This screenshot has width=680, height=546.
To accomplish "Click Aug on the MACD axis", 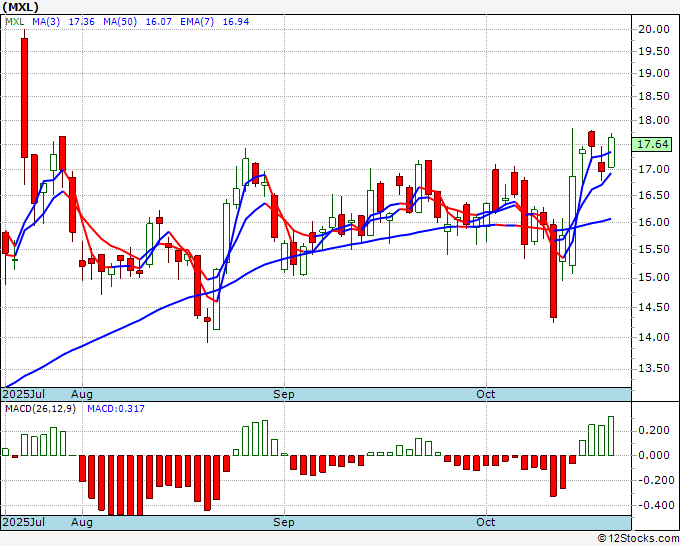I will [82, 522].
